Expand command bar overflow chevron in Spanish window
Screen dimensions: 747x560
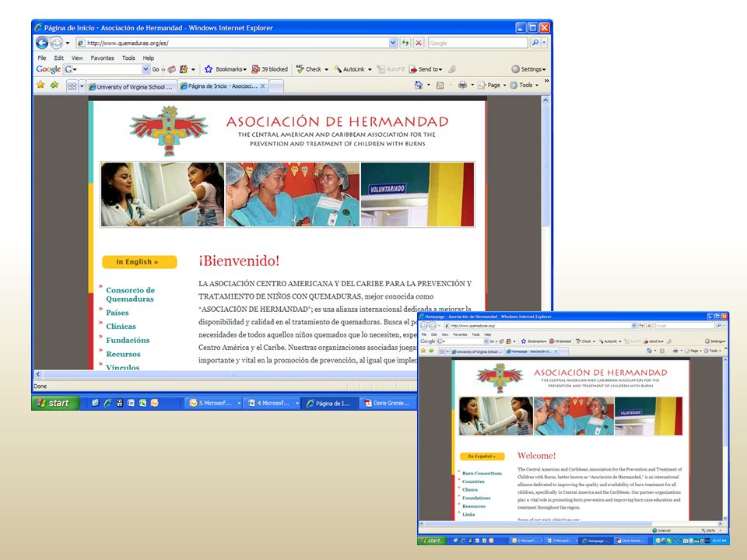pyautogui.click(x=546, y=82)
